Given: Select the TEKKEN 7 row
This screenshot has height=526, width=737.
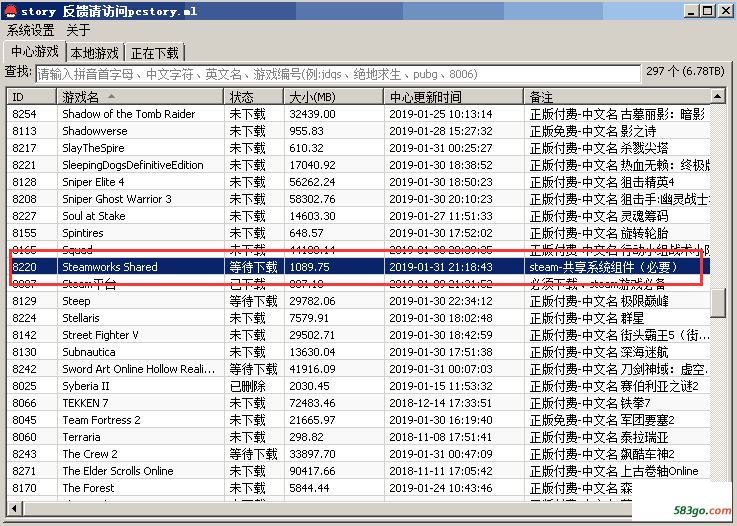Looking at the screenshot, I should [x=358, y=403].
